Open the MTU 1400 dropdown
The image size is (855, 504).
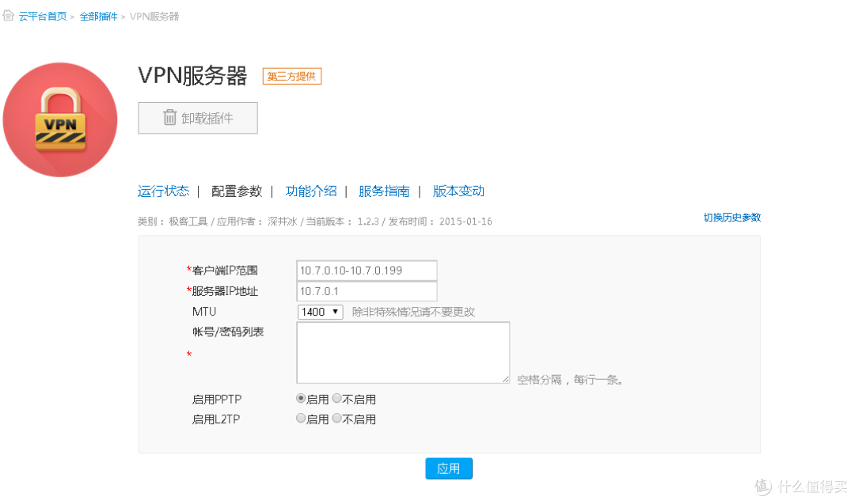pyautogui.click(x=320, y=312)
